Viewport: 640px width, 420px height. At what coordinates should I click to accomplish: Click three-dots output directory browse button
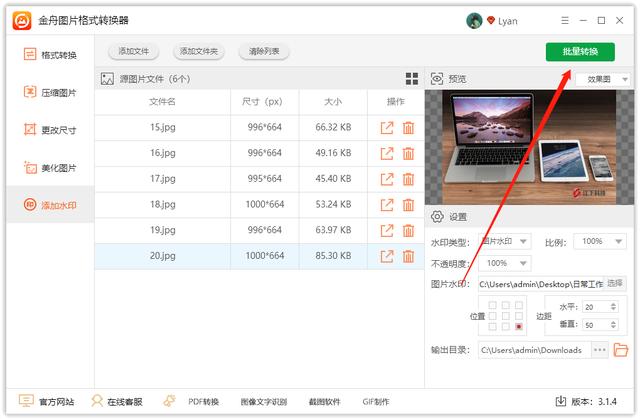point(599,350)
